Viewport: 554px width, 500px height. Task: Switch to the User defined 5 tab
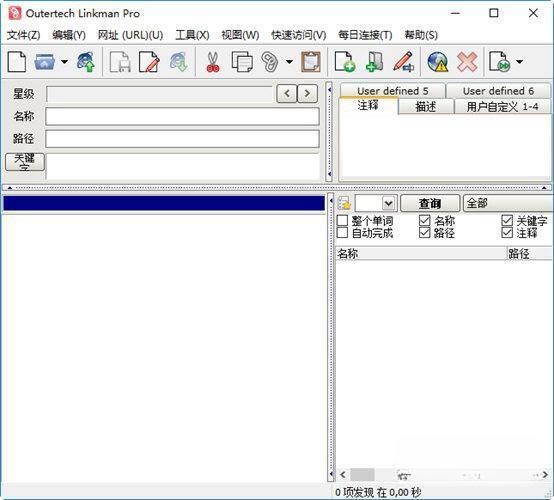[392, 91]
